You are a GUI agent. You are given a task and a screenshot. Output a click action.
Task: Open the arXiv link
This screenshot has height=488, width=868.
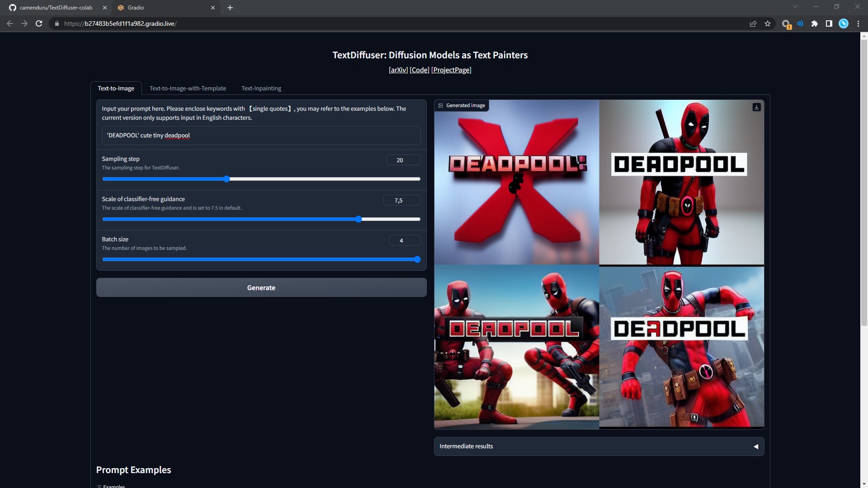tap(398, 70)
